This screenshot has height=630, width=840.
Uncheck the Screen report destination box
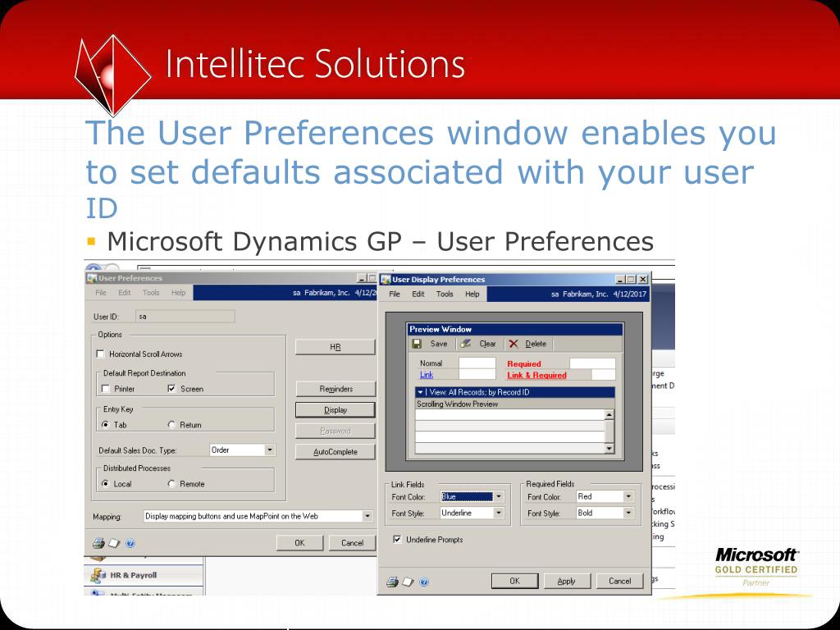171,388
